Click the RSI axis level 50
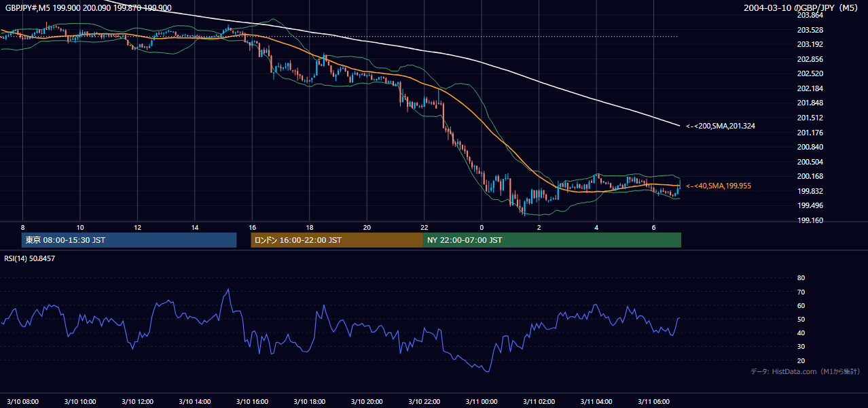The image size is (868, 408). pos(801,319)
